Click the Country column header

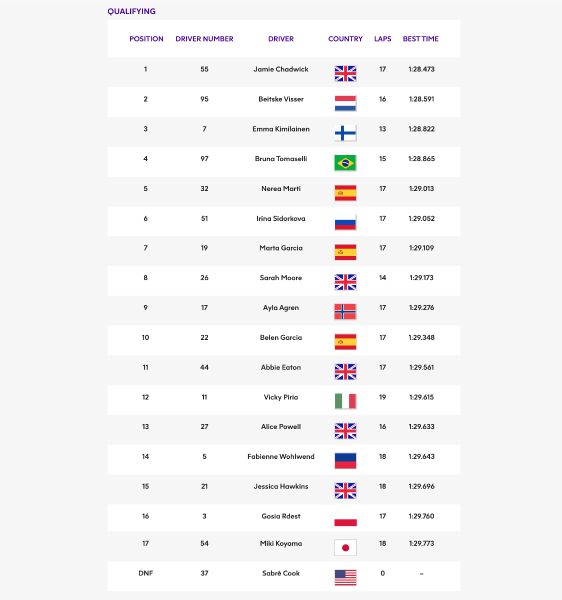[x=345, y=39]
